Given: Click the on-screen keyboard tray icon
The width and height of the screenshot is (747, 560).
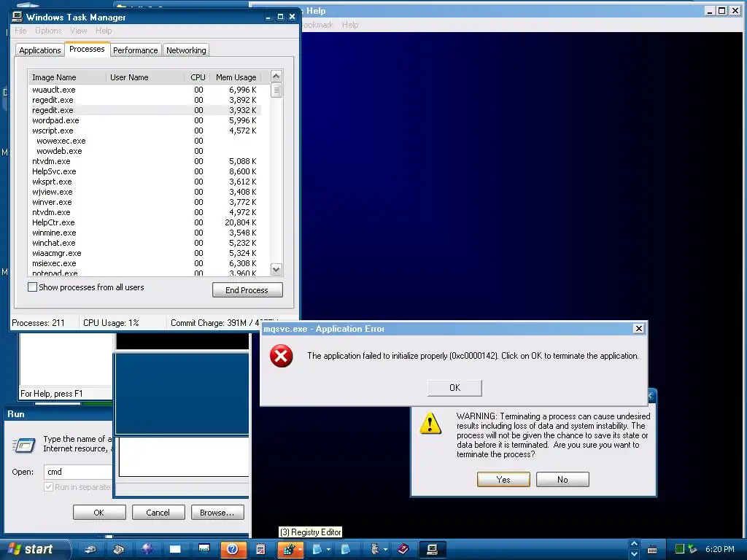Looking at the screenshot, I should tap(652, 550).
